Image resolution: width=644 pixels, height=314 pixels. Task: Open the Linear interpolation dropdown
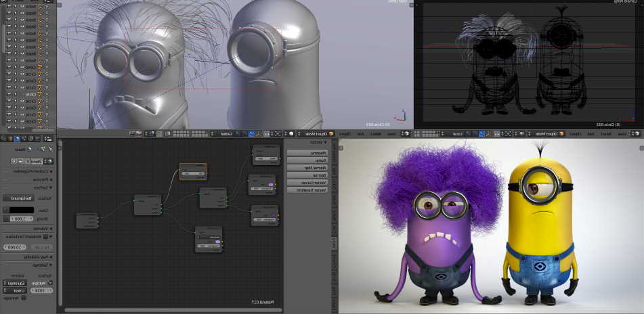tap(15, 290)
